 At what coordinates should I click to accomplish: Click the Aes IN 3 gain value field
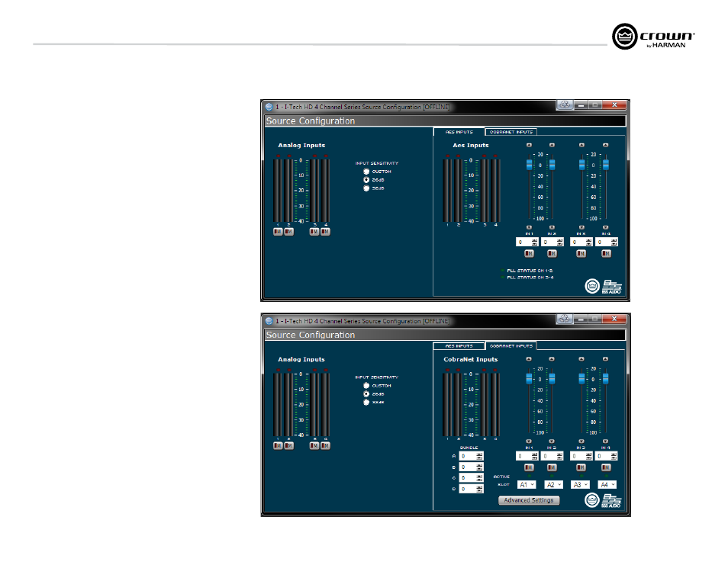pos(578,242)
